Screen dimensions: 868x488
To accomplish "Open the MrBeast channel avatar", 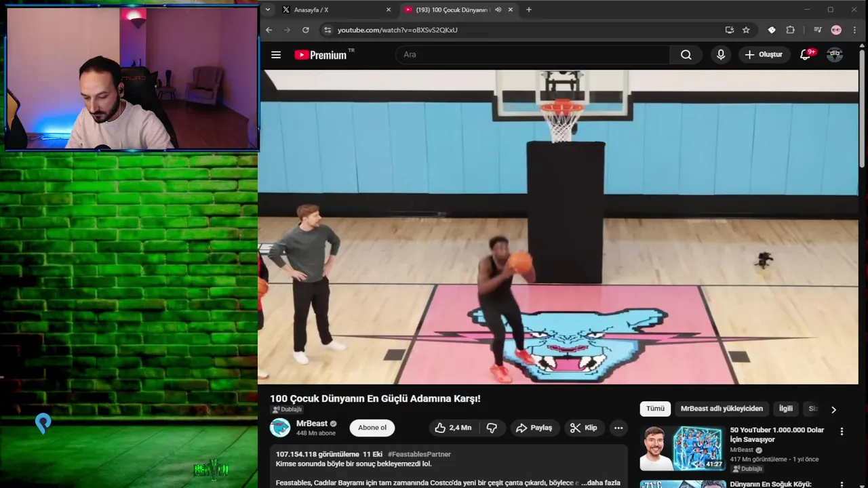I will coord(280,428).
